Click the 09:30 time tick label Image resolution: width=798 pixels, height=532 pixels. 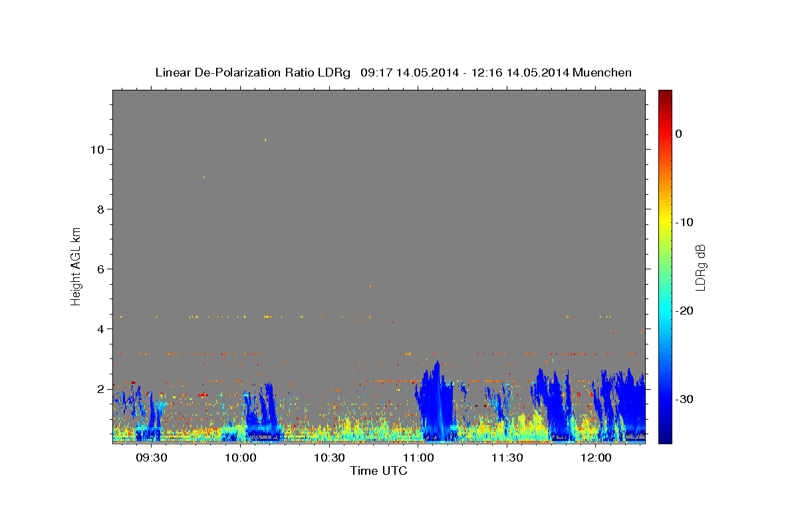(152, 458)
